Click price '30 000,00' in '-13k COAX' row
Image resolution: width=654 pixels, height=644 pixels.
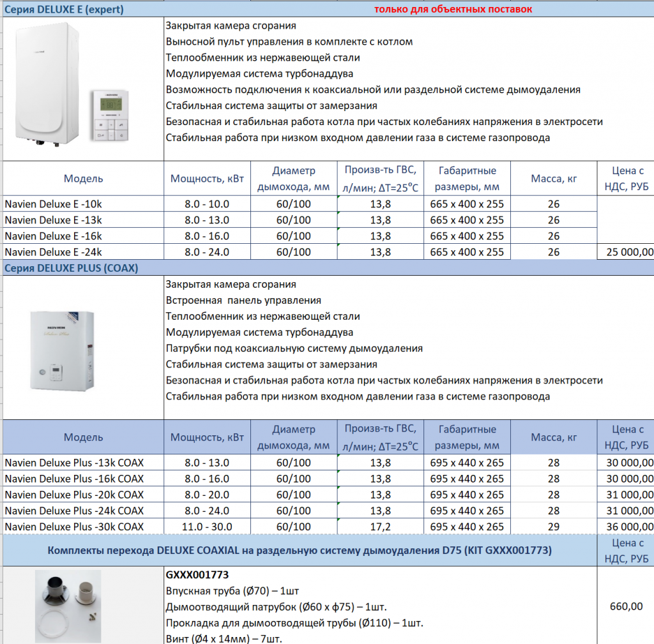(x=626, y=463)
